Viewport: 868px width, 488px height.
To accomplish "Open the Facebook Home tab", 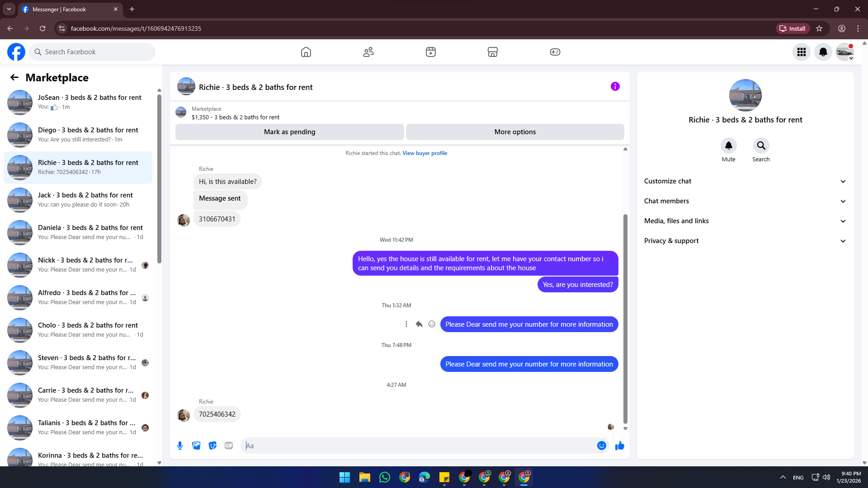I will [306, 52].
